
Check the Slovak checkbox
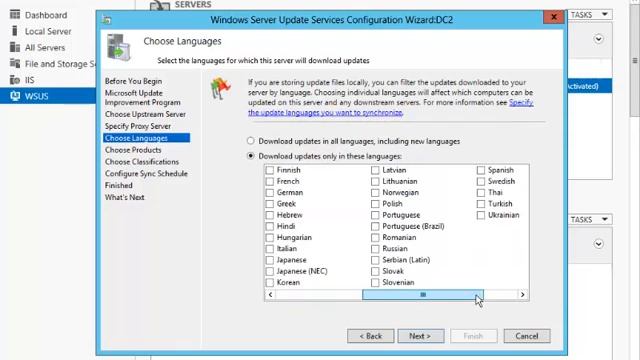375,271
